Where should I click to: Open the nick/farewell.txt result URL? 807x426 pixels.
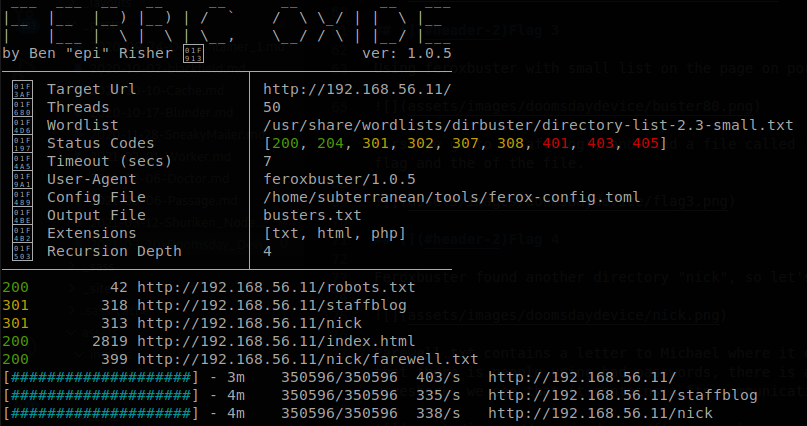pyautogui.click(x=308, y=359)
